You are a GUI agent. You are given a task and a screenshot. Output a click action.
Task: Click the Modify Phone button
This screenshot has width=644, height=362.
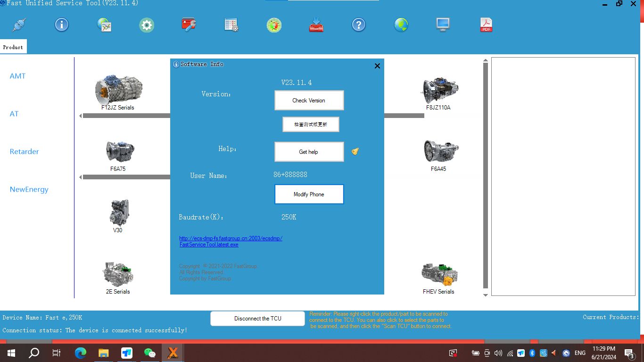(309, 194)
